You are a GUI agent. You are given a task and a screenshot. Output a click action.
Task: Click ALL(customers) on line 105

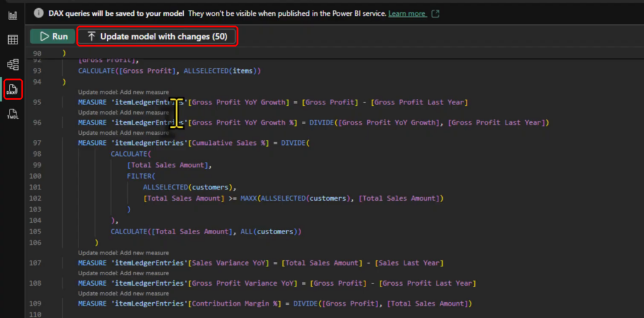click(269, 232)
